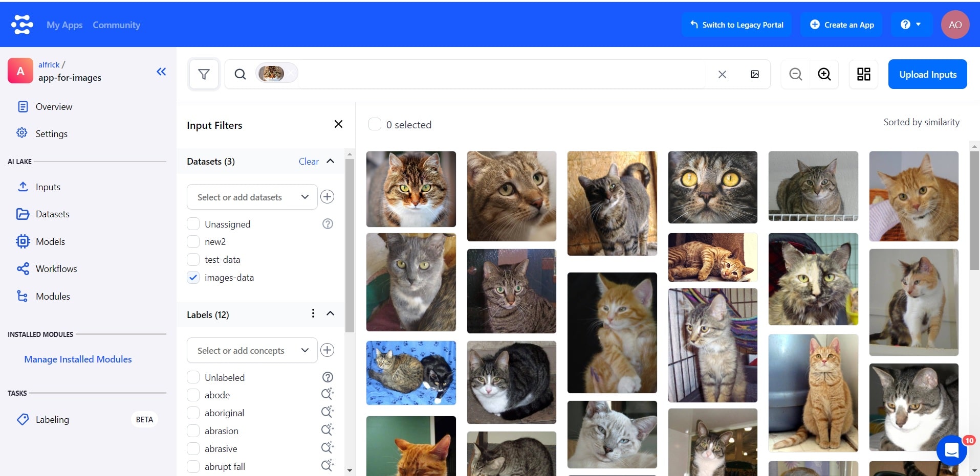The width and height of the screenshot is (980, 476).
Task: Collapse the Datasets filter section
Action: pyautogui.click(x=331, y=161)
